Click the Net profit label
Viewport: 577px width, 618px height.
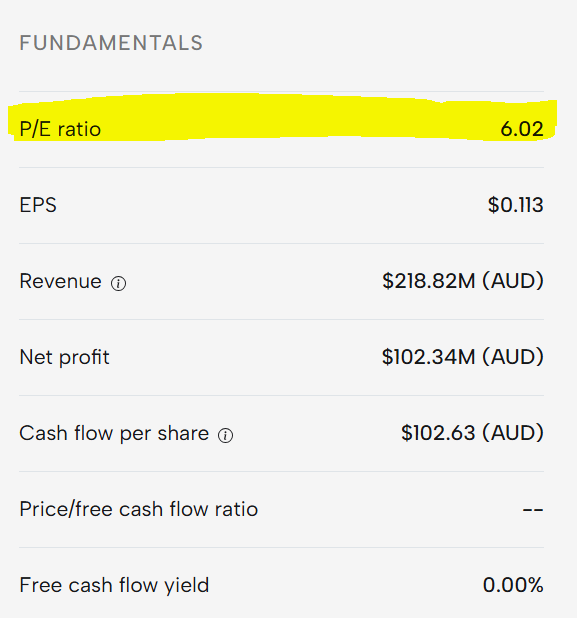(64, 357)
